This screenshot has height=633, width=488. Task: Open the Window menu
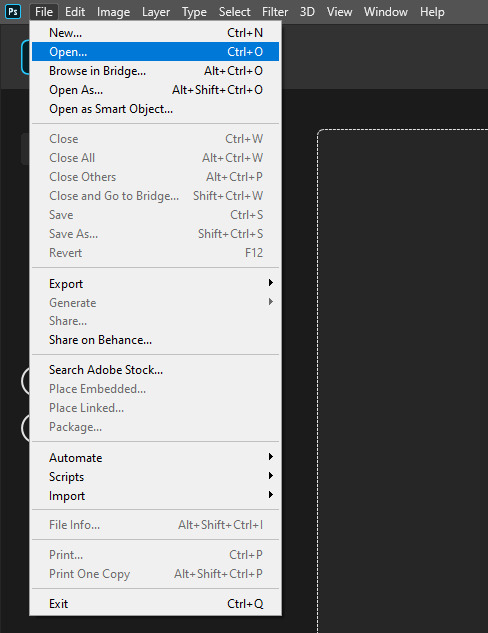tap(386, 12)
